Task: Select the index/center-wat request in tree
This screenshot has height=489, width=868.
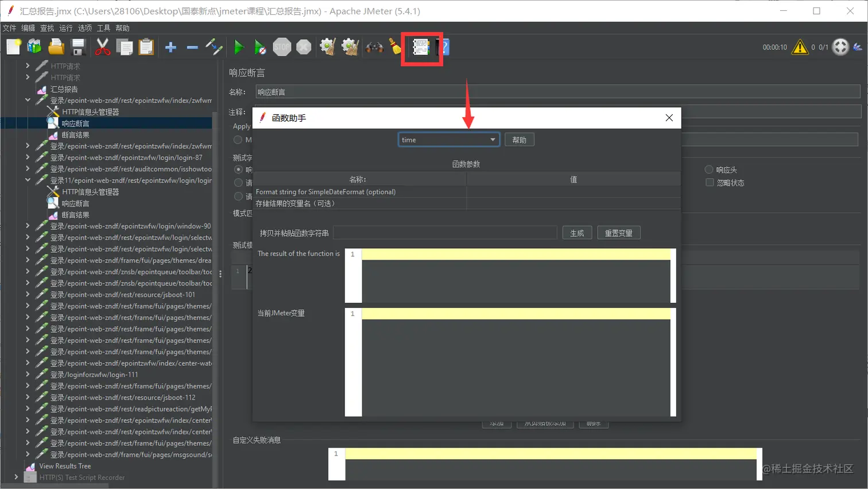Action: coord(131,363)
